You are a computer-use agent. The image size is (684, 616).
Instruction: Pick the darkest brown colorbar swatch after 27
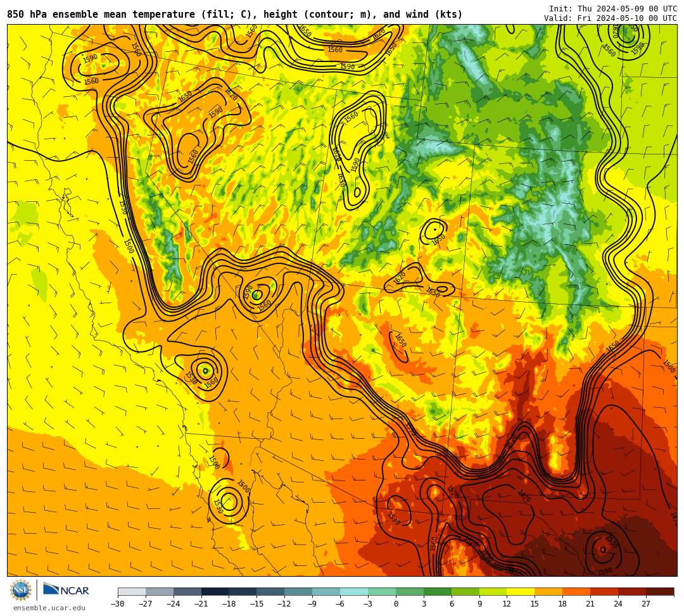660,591
